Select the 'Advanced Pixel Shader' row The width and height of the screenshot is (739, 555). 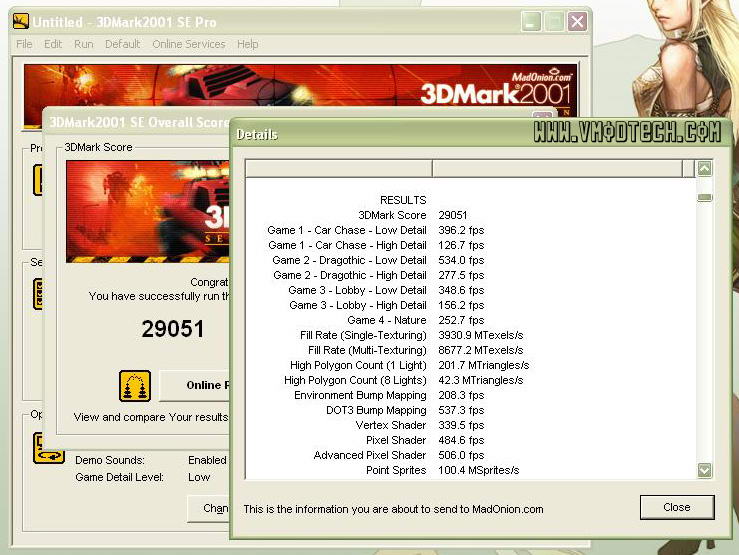click(470, 456)
